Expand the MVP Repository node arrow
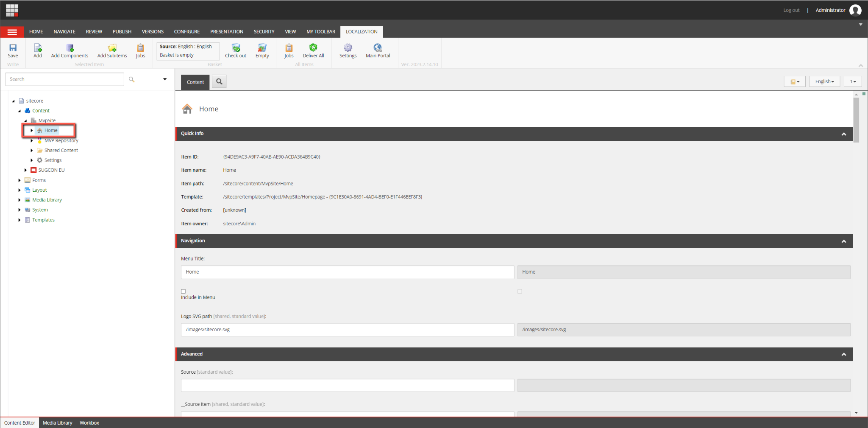This screenshot has height=428, width=868. point(31,140)
